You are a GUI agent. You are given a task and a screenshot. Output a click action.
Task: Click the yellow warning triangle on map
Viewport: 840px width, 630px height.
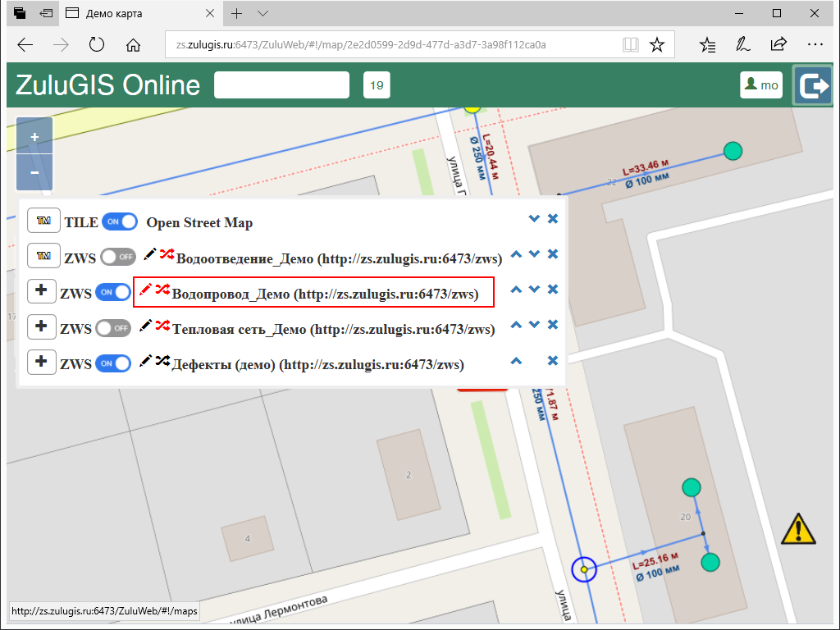pyautogui.click(x=797, y=529)
